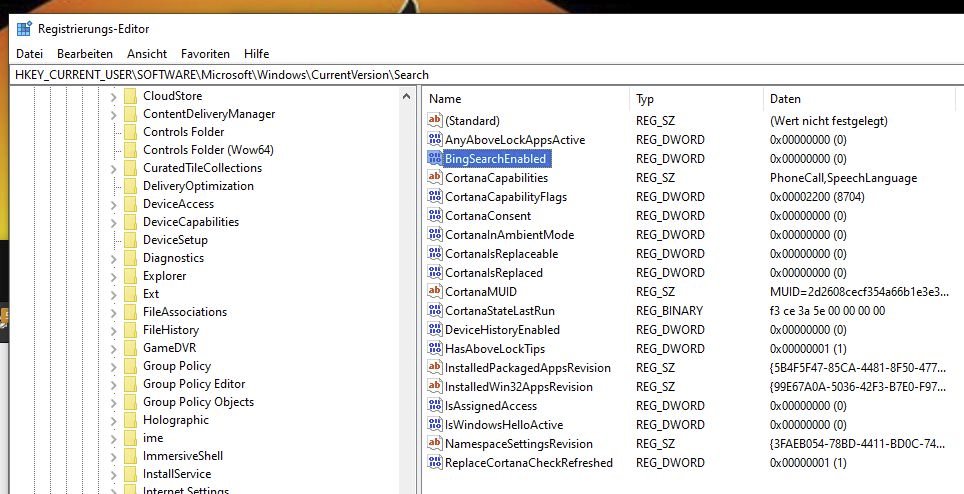Click the 0x00002200 (8704) data cell

coord(817,197)
